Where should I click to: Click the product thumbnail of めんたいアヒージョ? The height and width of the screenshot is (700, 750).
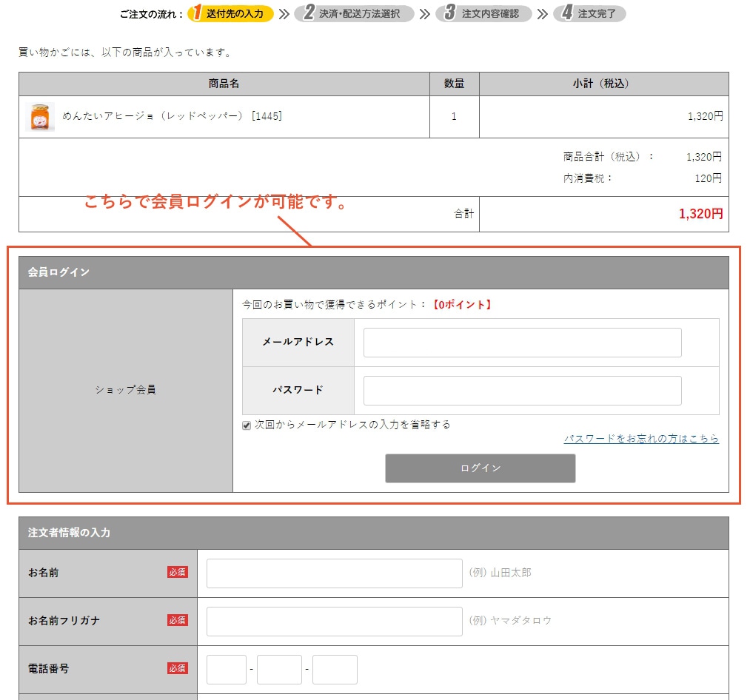[40, 117]
